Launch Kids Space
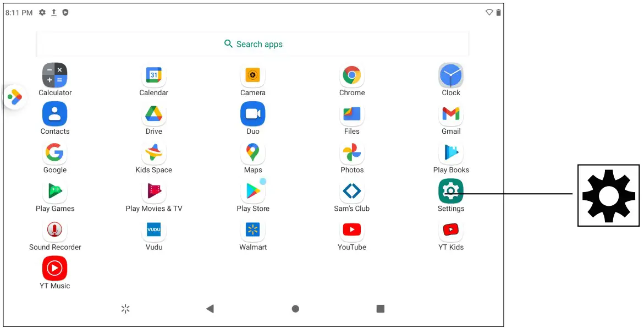Viewport: 644px width, 328px height. click(x=153, y=153)
